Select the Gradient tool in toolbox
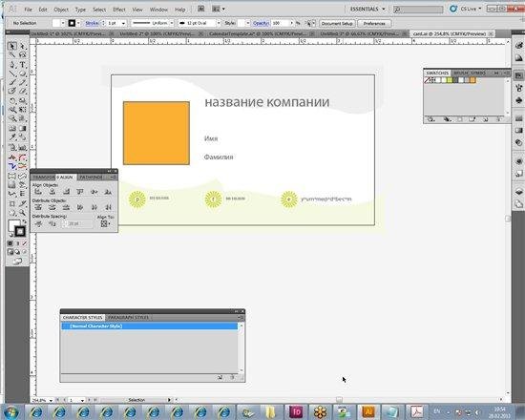The width and height of the screenshot is (525, 420). (23, 128)
